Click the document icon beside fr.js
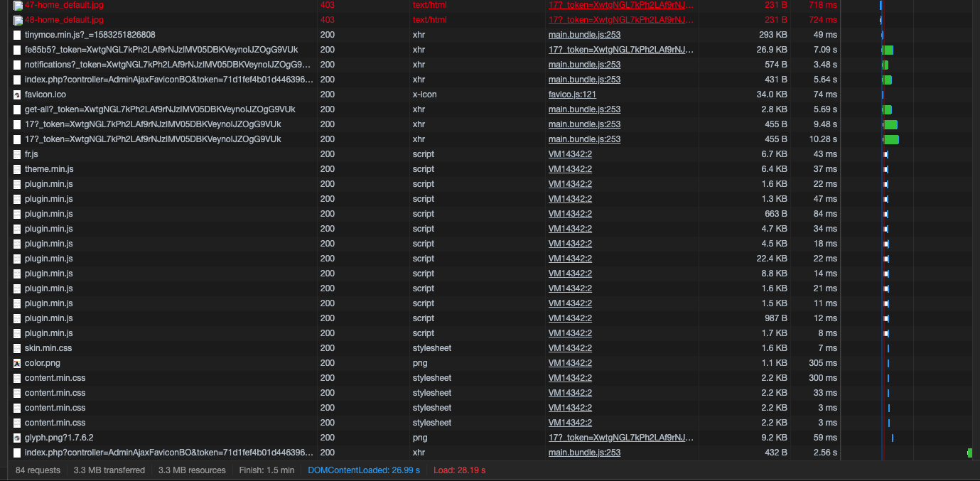Screen dimensions: 980x481 (x=17, y=154)
